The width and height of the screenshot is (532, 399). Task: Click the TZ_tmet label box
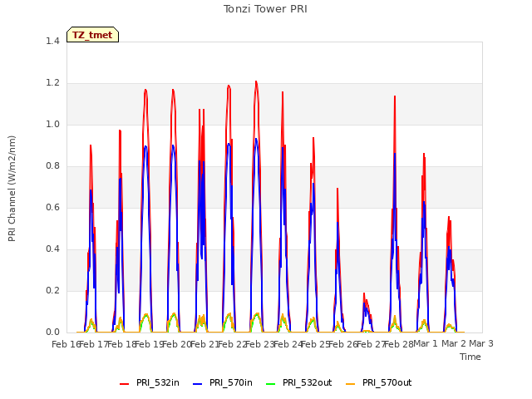pyautogui.click(x=92, y=35)
